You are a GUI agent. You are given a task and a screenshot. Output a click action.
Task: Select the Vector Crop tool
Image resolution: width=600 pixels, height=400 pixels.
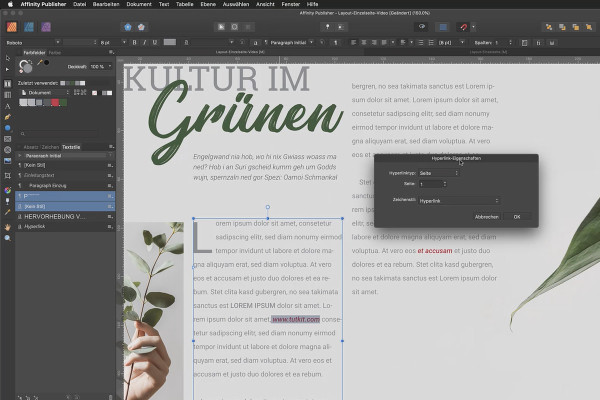tap(7, 176)
